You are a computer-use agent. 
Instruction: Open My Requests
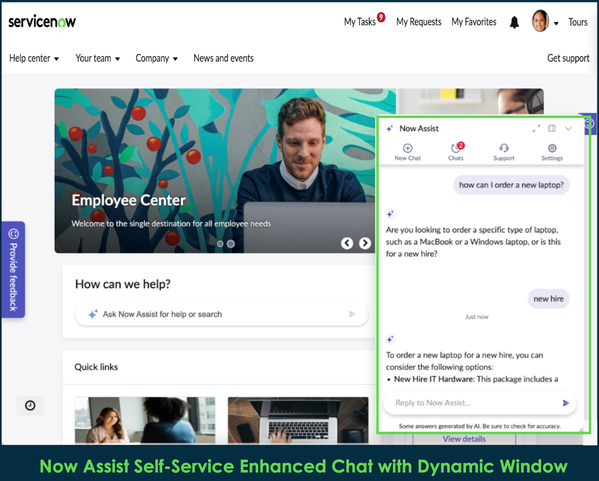(419, 22)
